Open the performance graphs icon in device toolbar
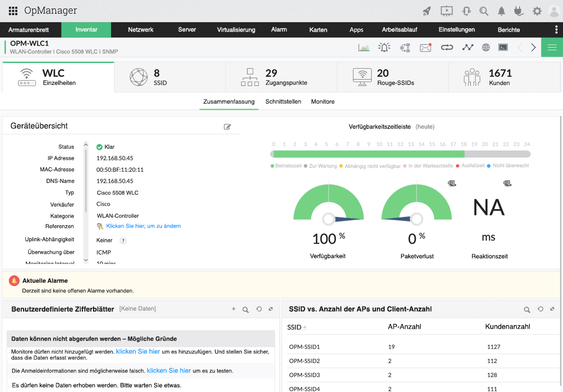Viewport: 563px width, 392px height. coord(363,47)
